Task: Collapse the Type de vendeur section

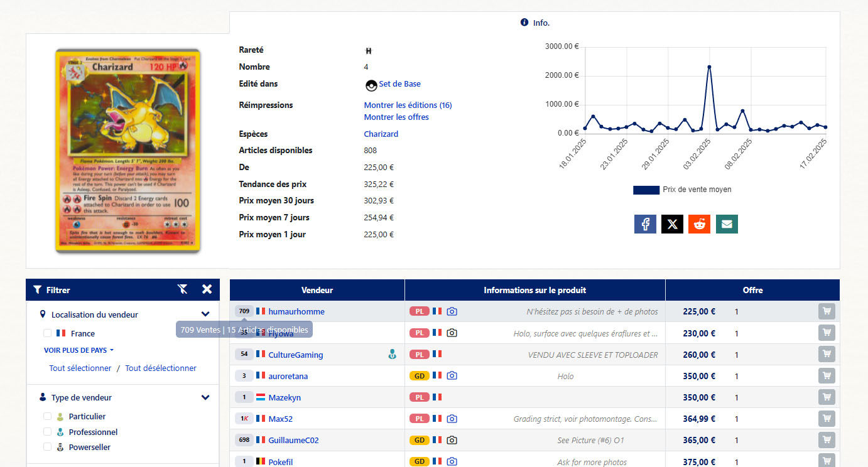Action: click(x=205, y=397)
